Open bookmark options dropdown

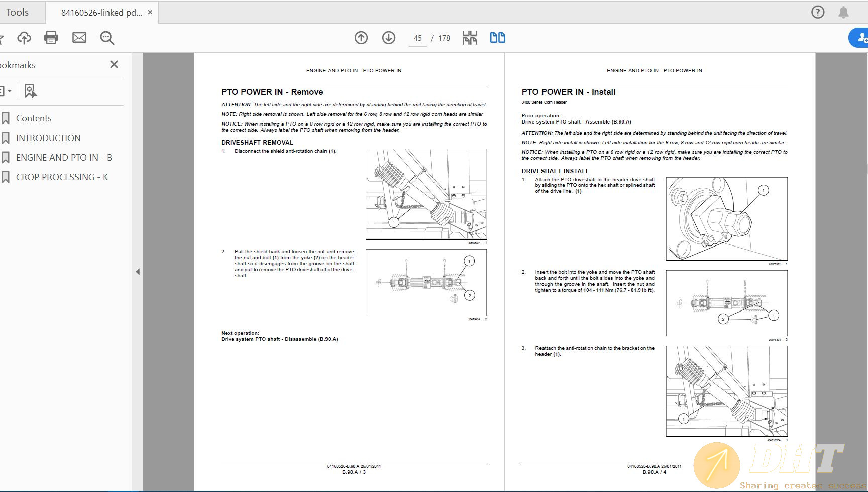[x=5, y=91]
